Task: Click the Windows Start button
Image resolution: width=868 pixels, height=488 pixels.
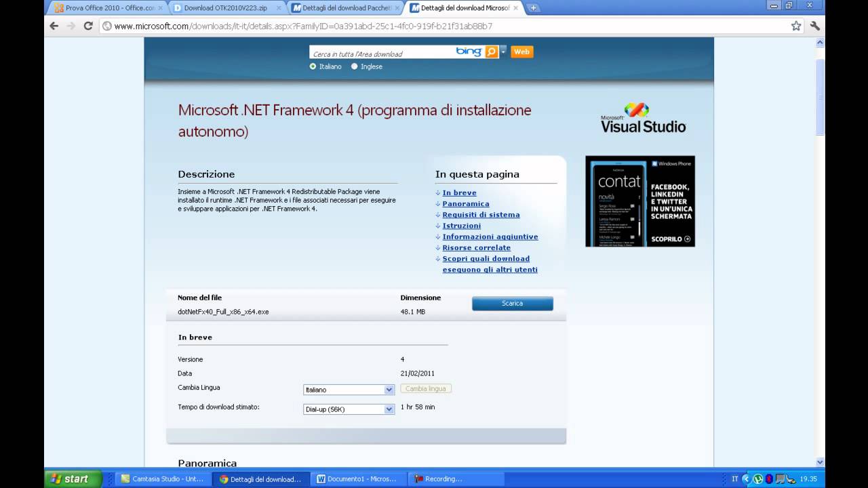Action: click(x=73, y=479)
